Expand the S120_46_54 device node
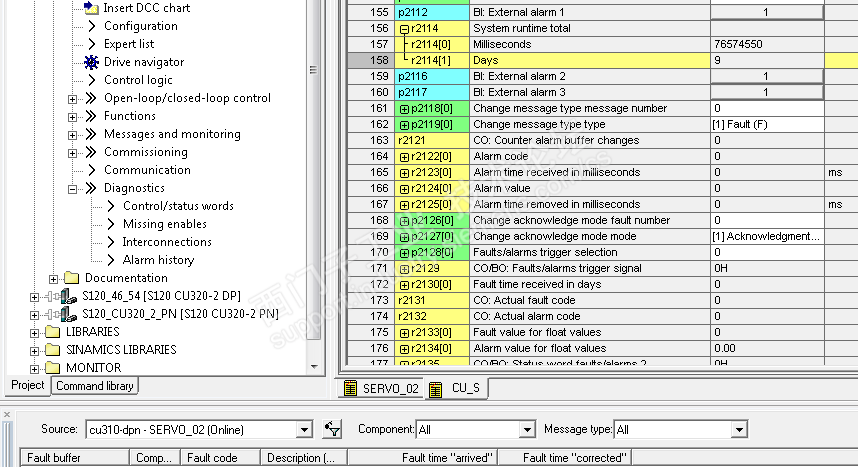The height and width of the screenshot is (467, 861). point(34,297)
